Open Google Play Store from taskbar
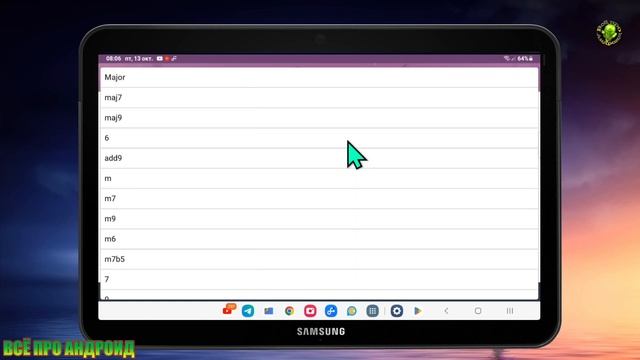Screen dimensions: 640x360 (x=418, y=311)
